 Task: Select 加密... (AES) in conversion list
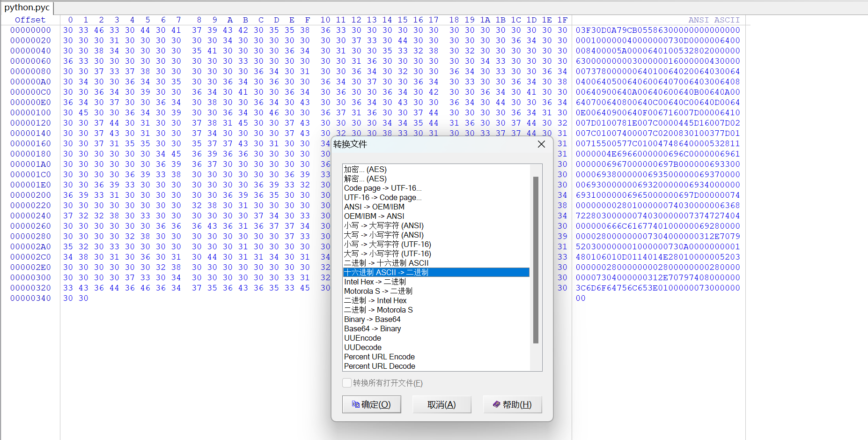(365, 169)
